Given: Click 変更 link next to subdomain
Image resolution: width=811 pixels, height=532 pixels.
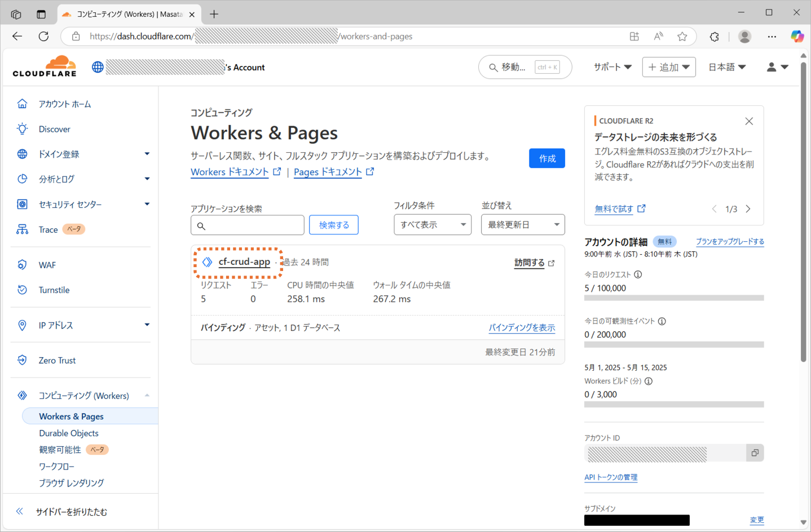Looking at the screenshot, I should click(757, 520).
